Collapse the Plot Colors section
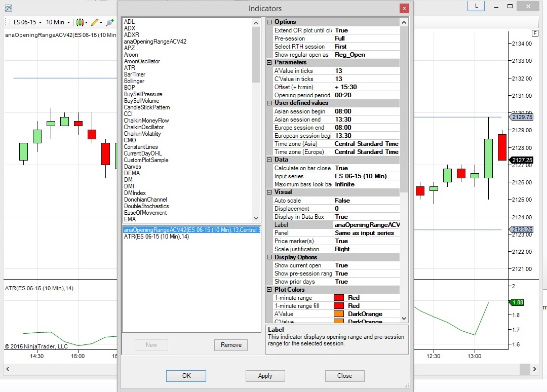Viewport: 547px width, 392px height. point(269,290)
